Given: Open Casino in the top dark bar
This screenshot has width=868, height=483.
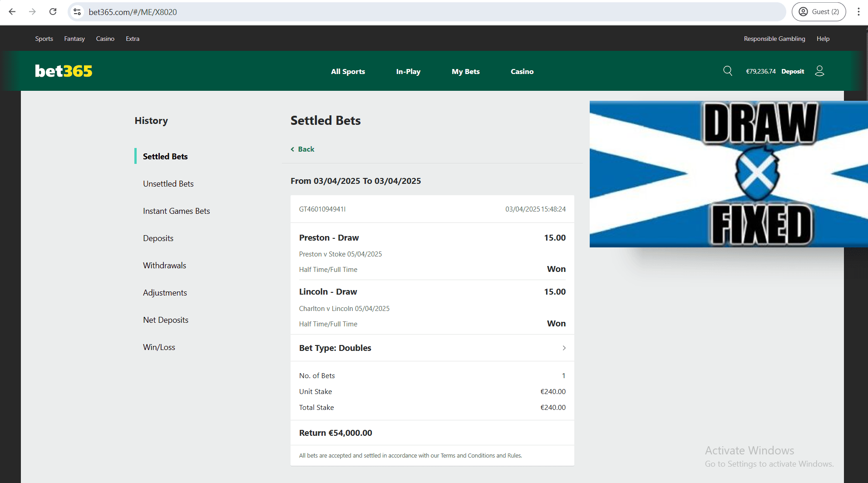Looking at the screenshot, I should click(105, 39).
